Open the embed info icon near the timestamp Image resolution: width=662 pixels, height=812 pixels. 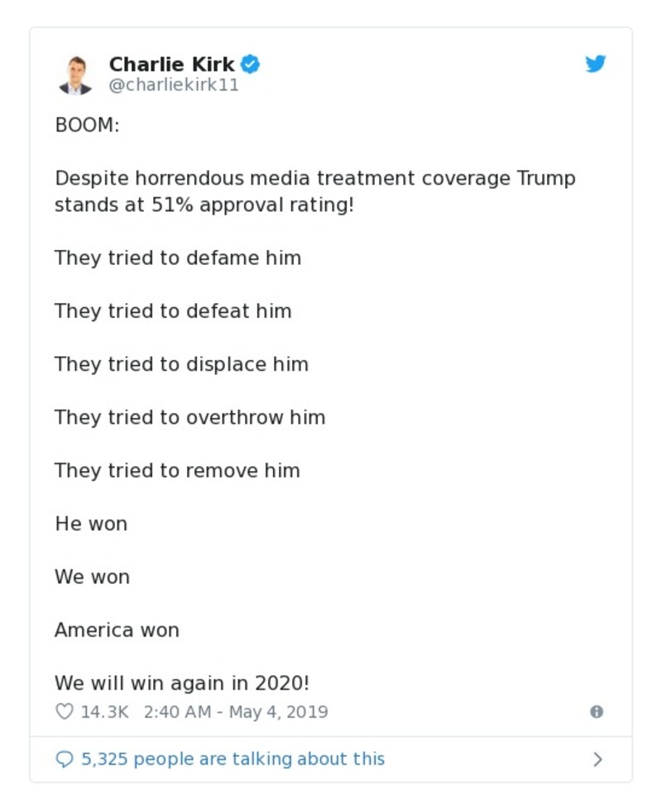(597, 711)
